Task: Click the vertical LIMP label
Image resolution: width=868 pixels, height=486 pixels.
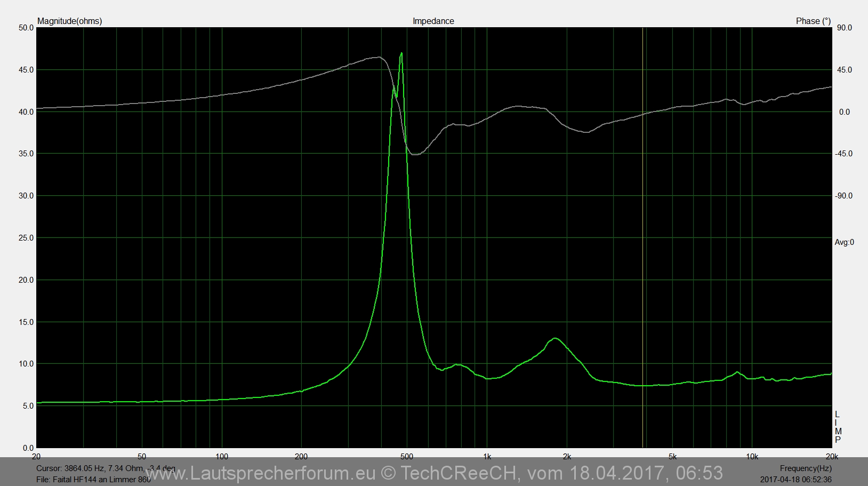Action: tap(838, 427)
